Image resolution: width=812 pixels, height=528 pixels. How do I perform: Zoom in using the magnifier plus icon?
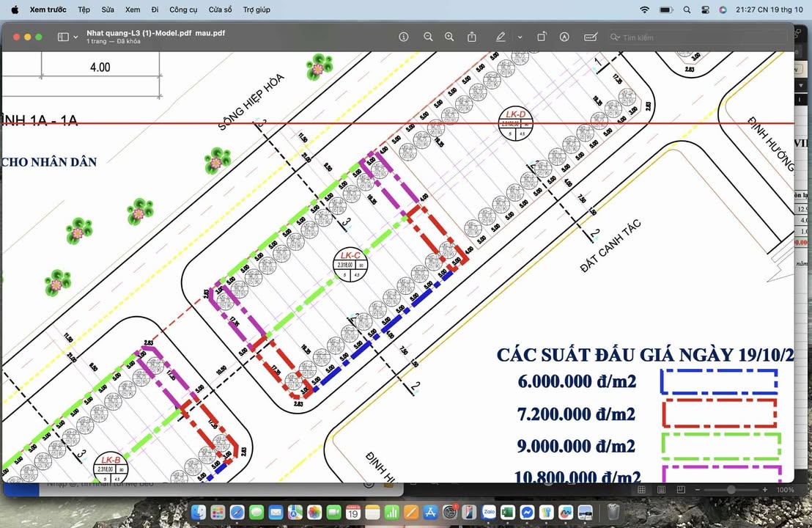point(449,37)
